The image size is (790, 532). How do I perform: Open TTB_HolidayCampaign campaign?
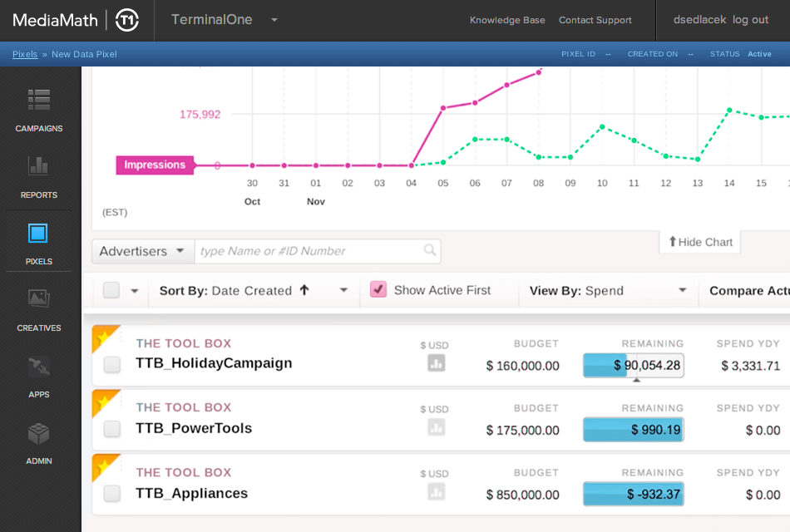click(x=214, y=363)
